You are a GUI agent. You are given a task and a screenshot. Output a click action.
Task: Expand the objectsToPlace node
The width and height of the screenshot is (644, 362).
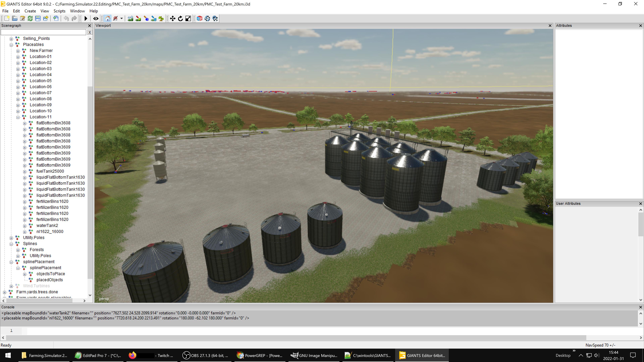[x=25, y=274]
